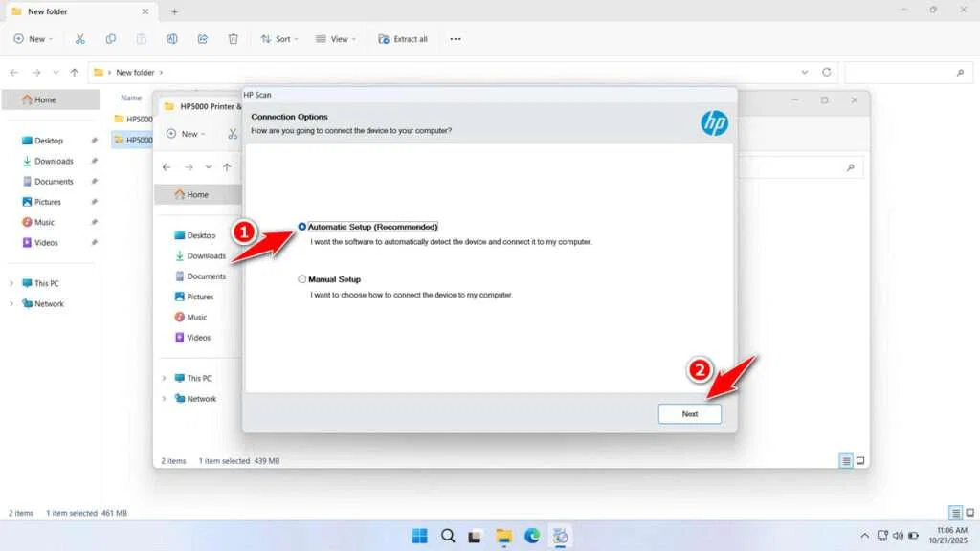Expand the This PC tree node
Image resolution: width=980 pixels, height=551 pixels.
click(x=11, y=283)
